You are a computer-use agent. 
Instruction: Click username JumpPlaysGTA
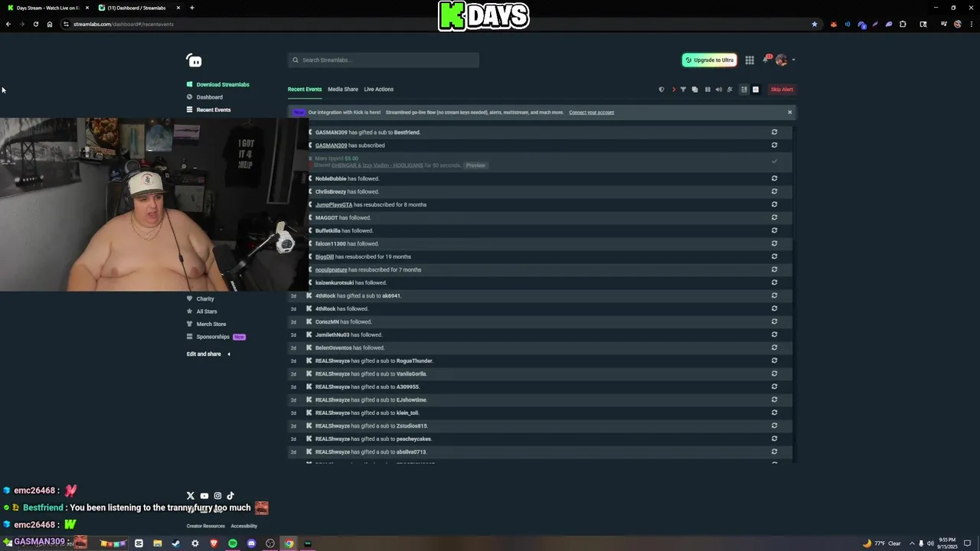pyautogui.click(x=334, y=204)
